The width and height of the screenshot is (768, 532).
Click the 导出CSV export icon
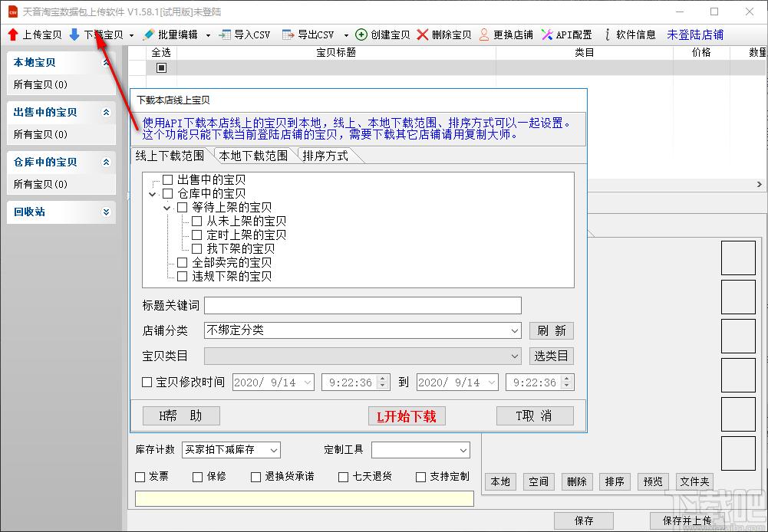point(288,34)
